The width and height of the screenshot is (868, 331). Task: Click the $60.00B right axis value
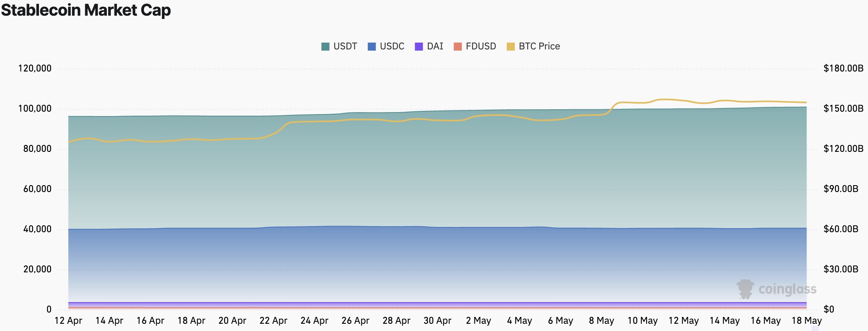[x=841, y=229]
